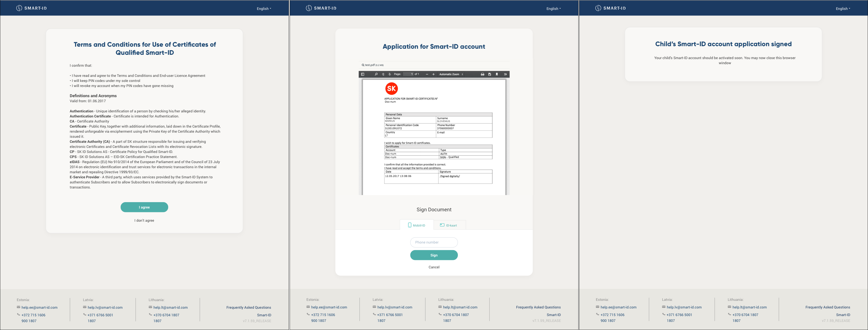The width and height of the screenshot is (868, 330).
Task: Email help.lt@smart-id.com on the Application page footer
Action: [x=460, y=307]
